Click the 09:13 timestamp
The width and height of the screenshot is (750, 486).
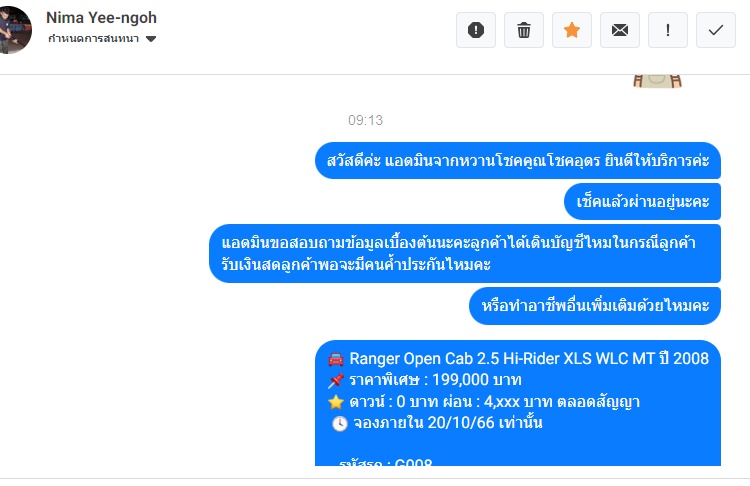[x=365, y=120]
